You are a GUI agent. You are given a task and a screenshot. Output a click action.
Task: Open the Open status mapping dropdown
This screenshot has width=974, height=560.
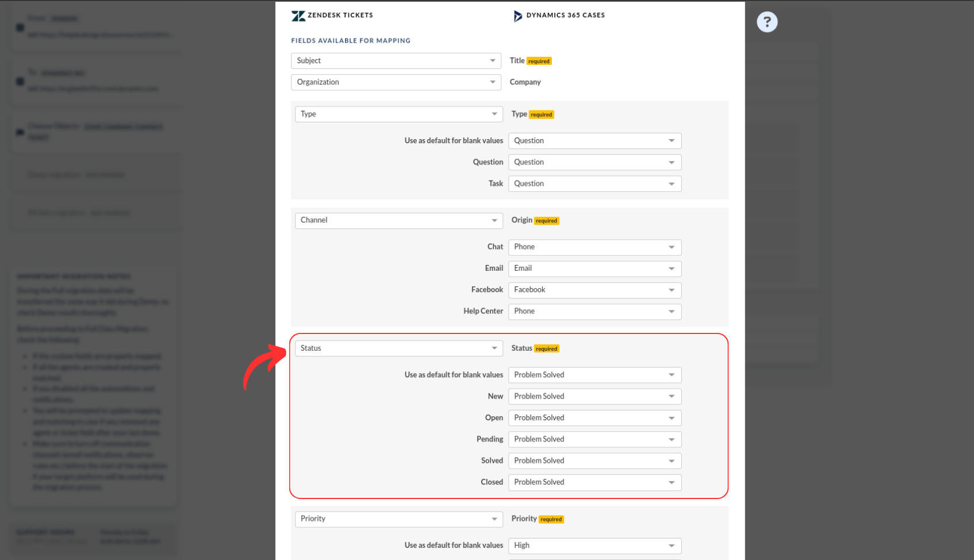tap(595, 418)
